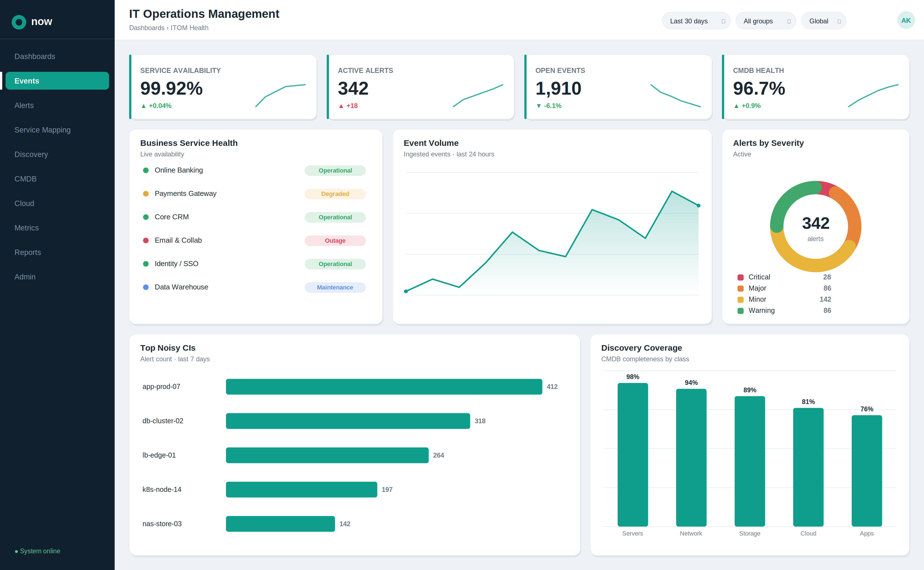
Task: Open Reports from the sidebar
Action: (x=57, y=253)
